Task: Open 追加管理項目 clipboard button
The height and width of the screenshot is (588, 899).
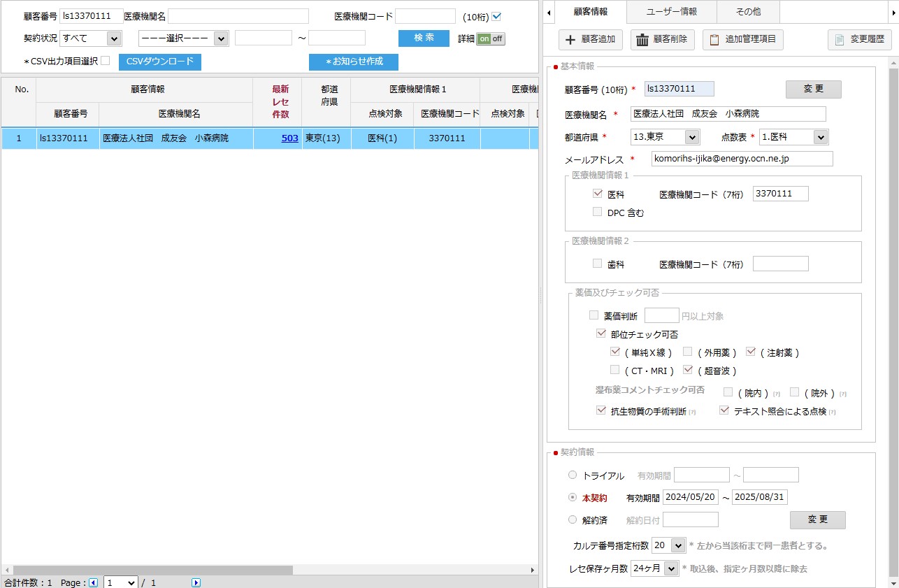Action: [743, 40]
